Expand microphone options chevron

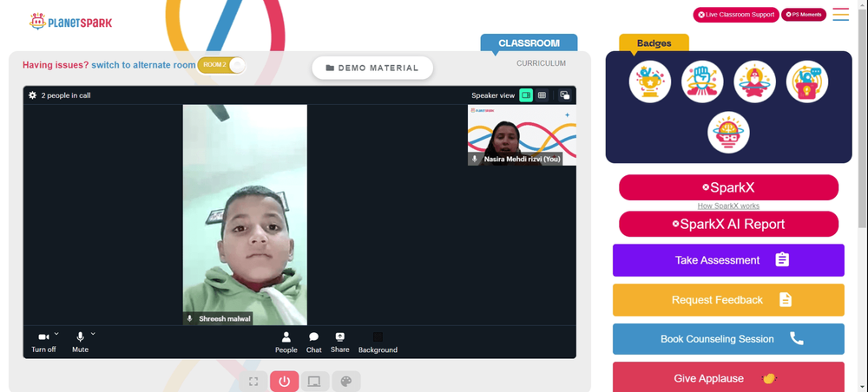click(x=93, y=333)
